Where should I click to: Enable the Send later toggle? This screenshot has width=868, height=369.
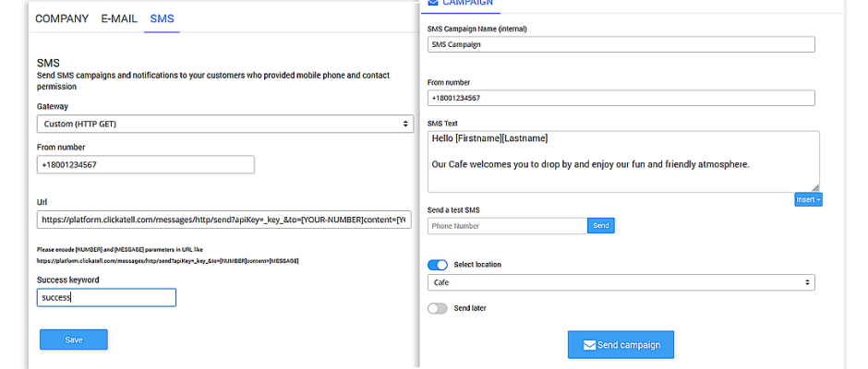[x=438, y=308]
